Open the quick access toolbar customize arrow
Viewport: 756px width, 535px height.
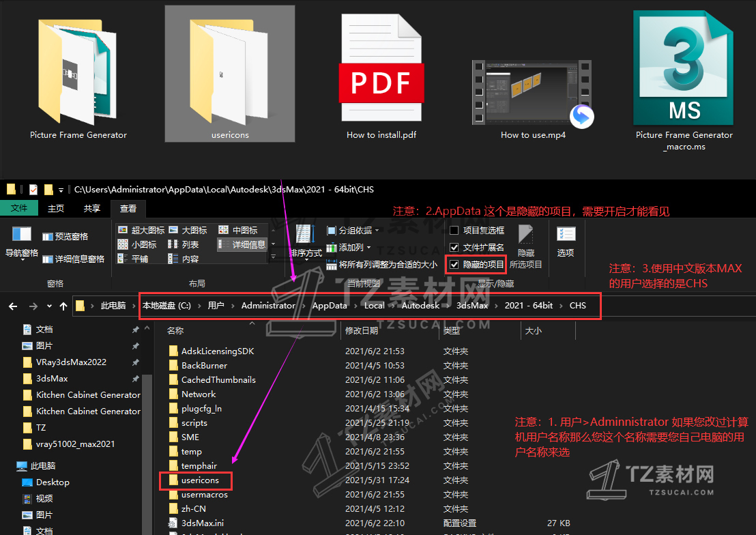61,190
